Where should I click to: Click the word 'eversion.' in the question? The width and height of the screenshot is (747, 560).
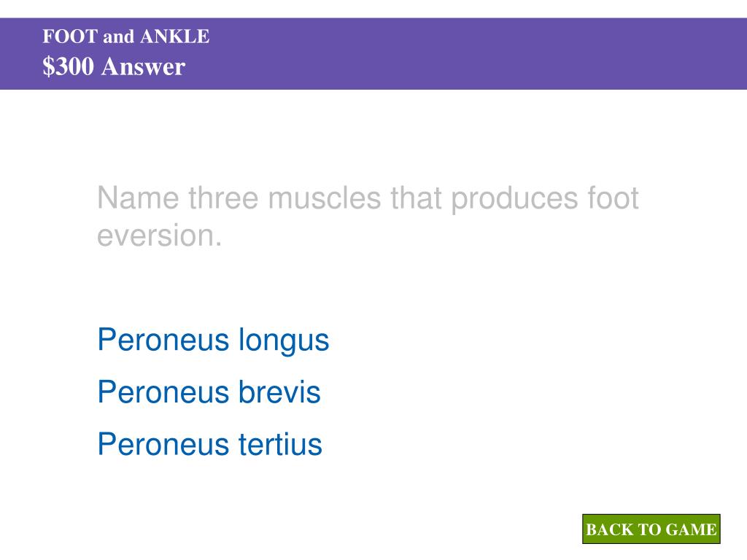[x=160, y=236]
